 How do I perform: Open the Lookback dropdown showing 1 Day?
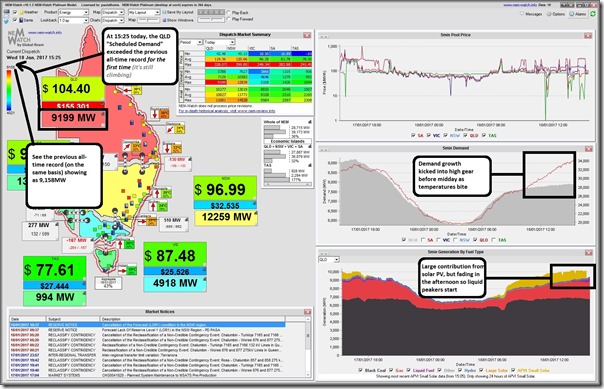click(x=74, y=20)
